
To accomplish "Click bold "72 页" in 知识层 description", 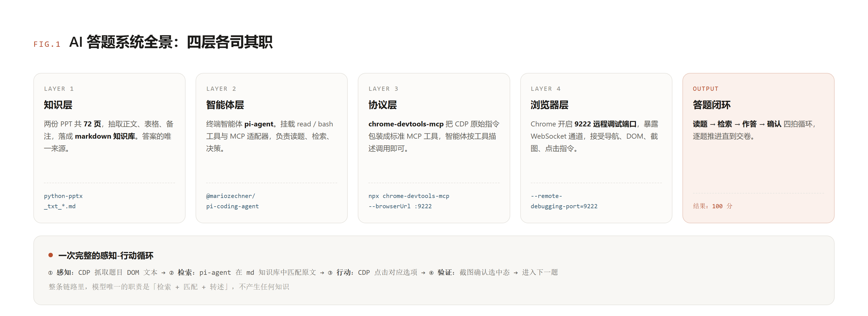I will pyautogui.click(x=92, y=124).
